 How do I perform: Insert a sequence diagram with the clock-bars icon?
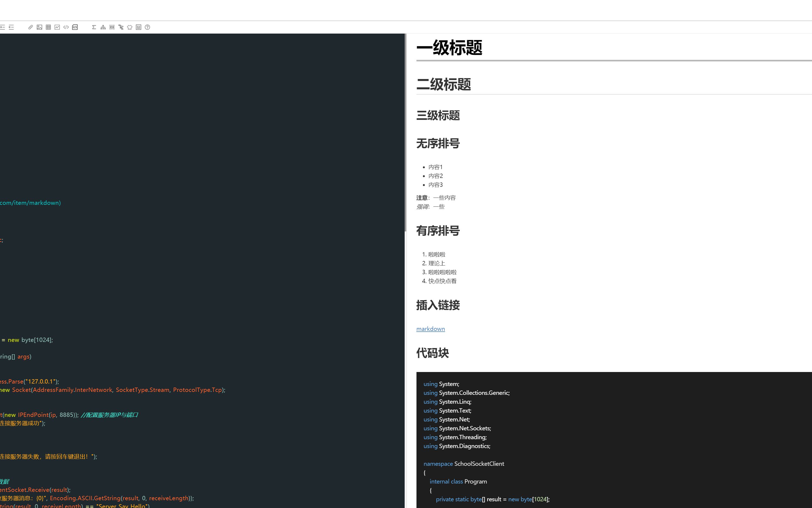[112, 27]
